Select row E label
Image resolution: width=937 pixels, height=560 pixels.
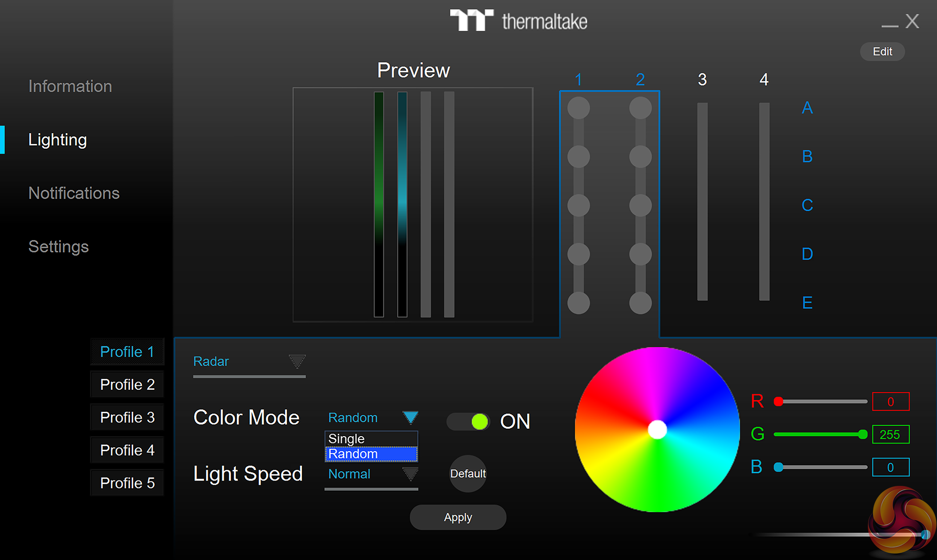point(807,303)
